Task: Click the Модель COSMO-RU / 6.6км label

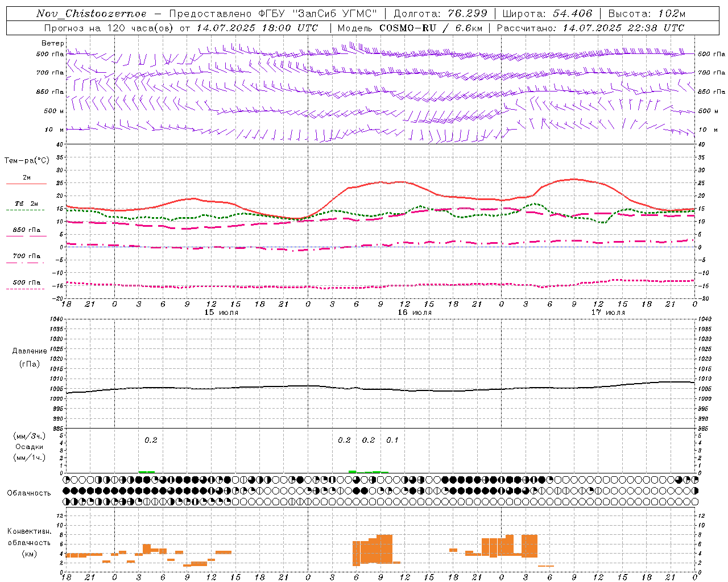Action: [x=410, y=28]
